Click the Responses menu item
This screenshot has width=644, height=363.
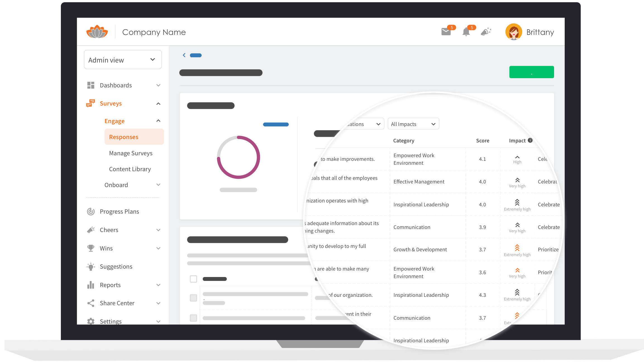pyautogui.click(x=124, y=137)
